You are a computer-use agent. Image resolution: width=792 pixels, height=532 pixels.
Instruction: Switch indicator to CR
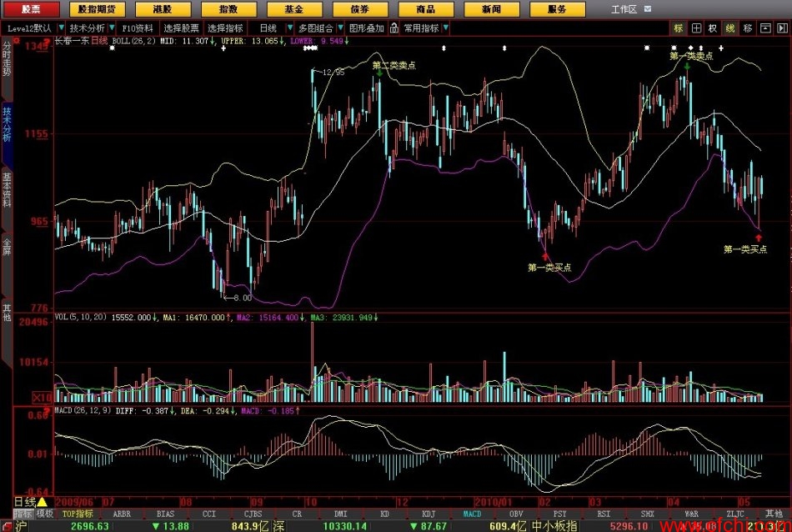297,514
